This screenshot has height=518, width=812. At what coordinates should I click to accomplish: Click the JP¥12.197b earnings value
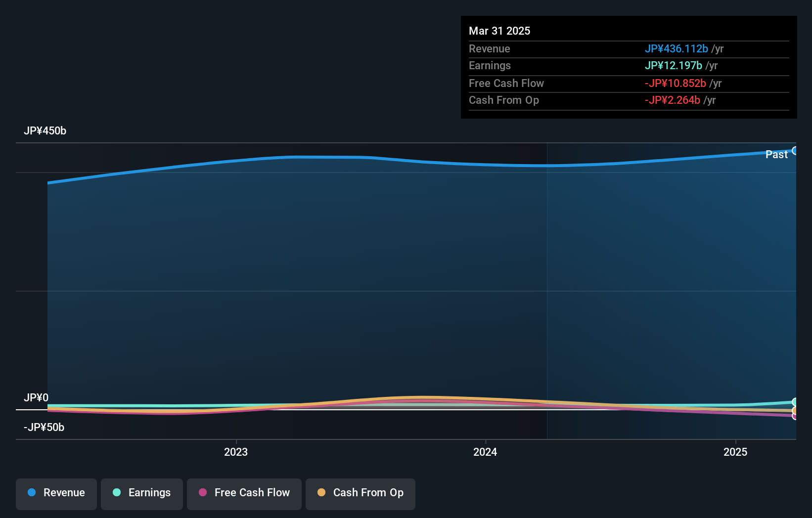pos(673,65)
